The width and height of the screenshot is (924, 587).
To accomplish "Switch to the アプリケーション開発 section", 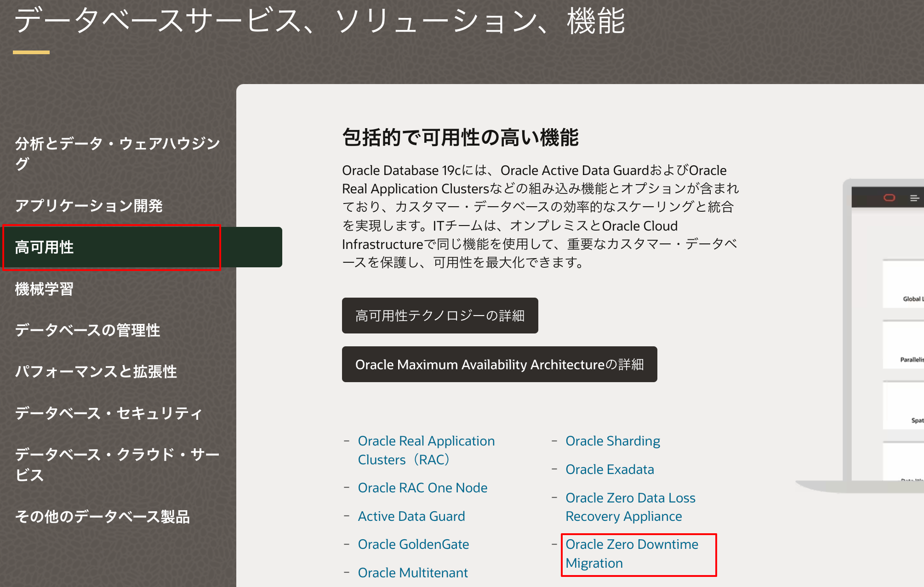I will (89, 207).
